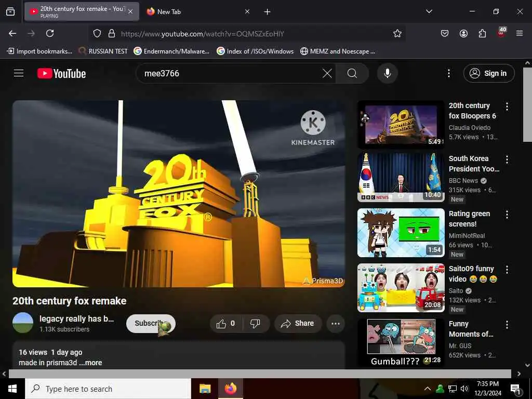Screen dimensions: 532x399
Task: Click Claudia Oviedo channel name
Action: (x=470, y=128)
